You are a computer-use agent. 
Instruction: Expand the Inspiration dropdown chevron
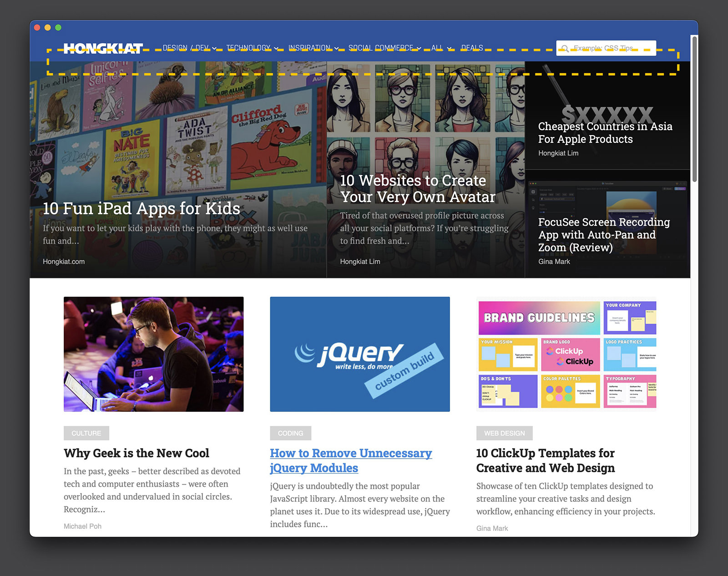(x=337, y=48)
